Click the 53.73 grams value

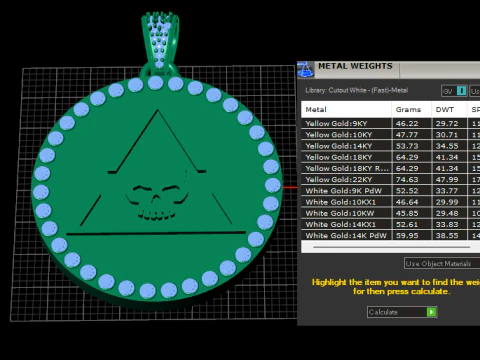point(407,146)
